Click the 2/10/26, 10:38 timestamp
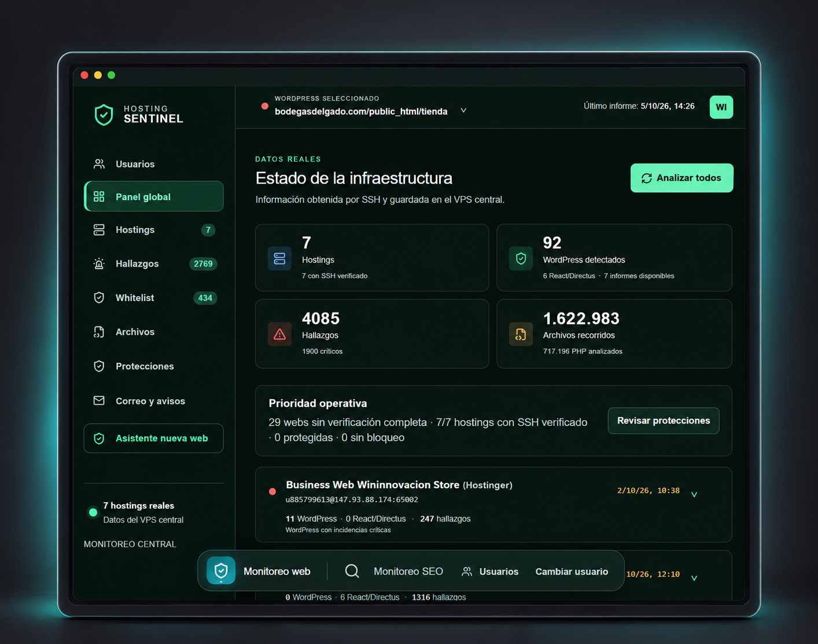Viewport: 818px width, 644px height. (x=648, y=491)
